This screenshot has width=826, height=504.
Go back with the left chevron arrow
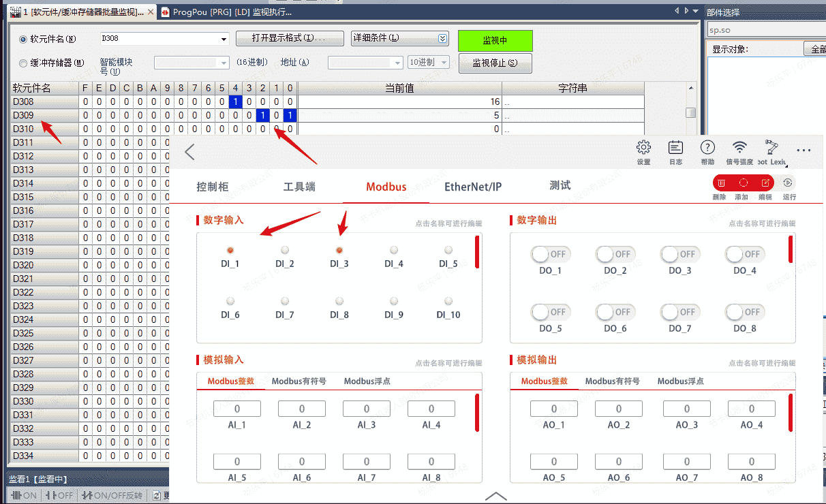pyautogui.click(x=190, y=152)
